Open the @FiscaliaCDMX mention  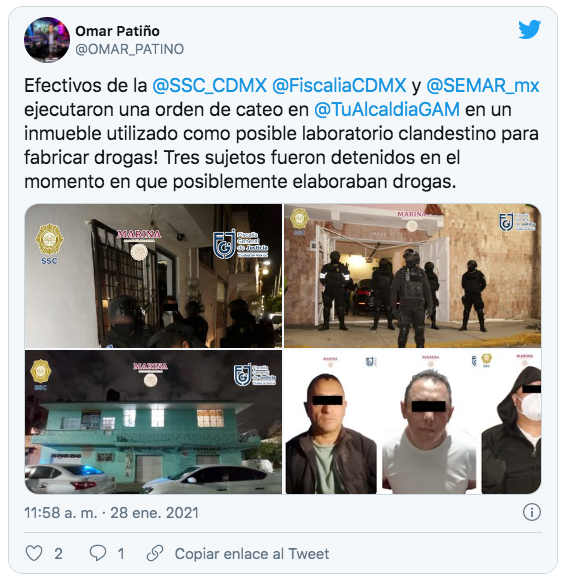click(339, 86)
